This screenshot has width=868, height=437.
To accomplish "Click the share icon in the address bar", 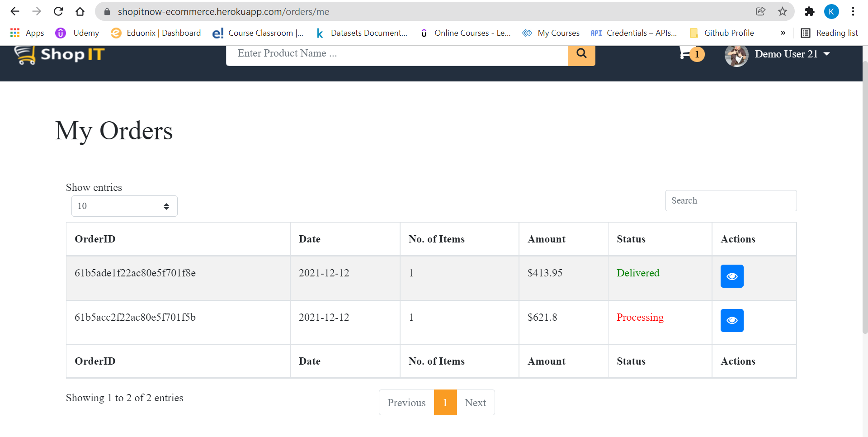I will click(761, 11).
